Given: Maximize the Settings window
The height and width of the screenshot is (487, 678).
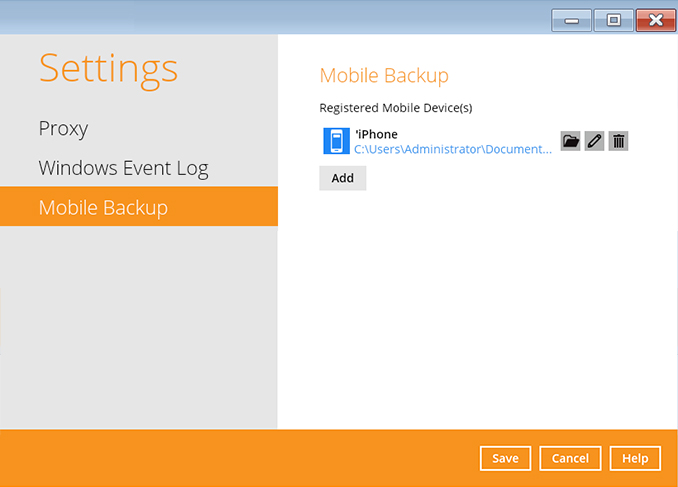Looking at the screenshot, I should (x=614, y=20).
